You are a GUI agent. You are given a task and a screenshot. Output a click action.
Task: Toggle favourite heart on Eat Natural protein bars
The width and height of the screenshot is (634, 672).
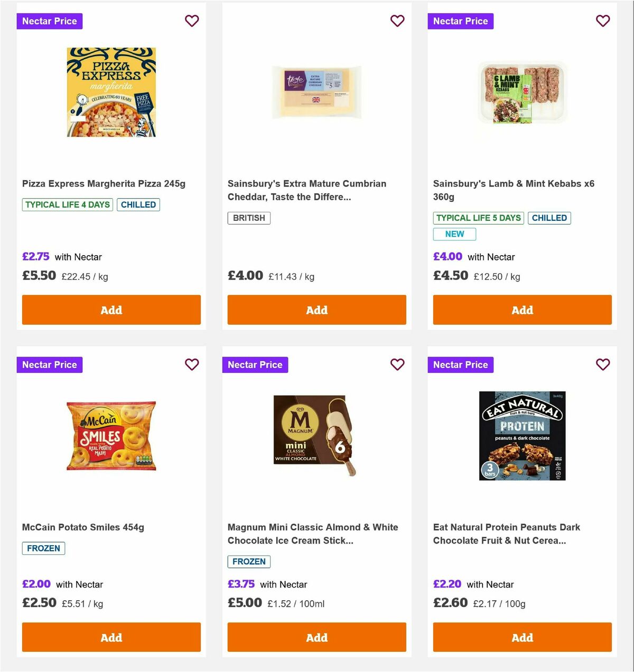pyautogui.click(x=602, y=365)
